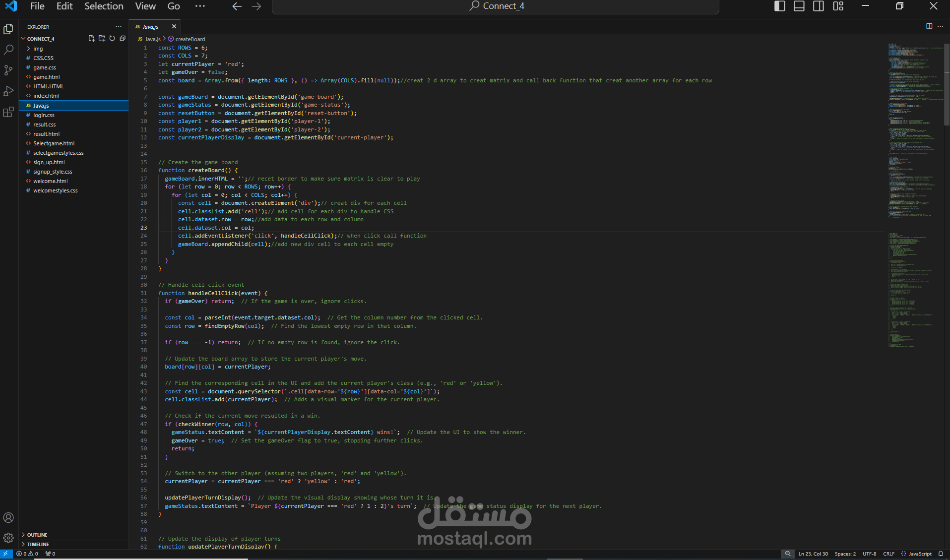Open the Accounts menu icon
950x560 pixels.
point(8,518)
